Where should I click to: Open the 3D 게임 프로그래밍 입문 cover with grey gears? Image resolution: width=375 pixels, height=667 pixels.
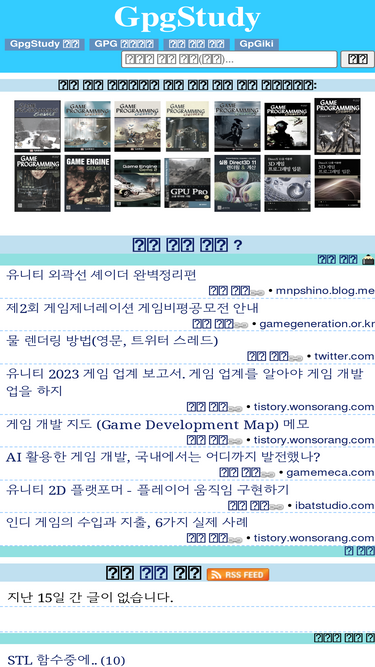click(287, 183)
